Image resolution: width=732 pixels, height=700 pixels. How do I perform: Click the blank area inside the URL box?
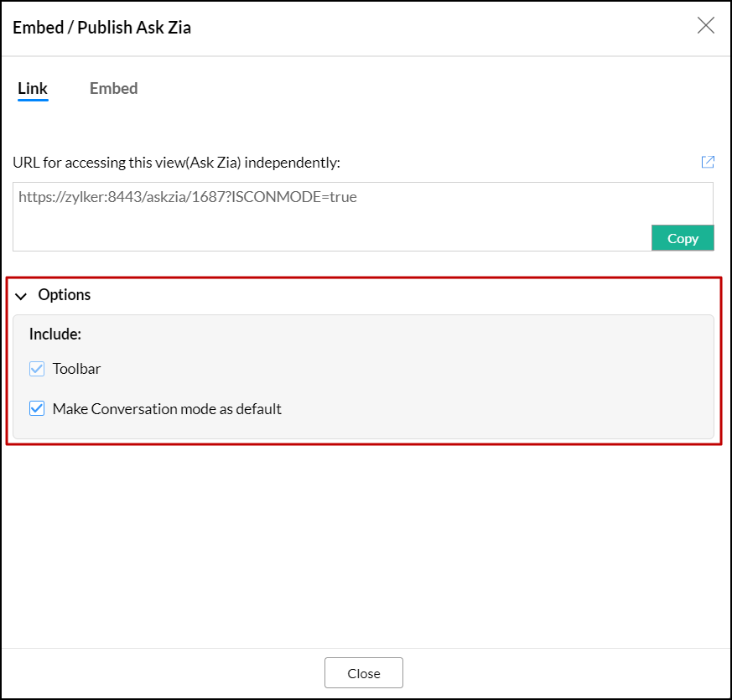(335, 231)
